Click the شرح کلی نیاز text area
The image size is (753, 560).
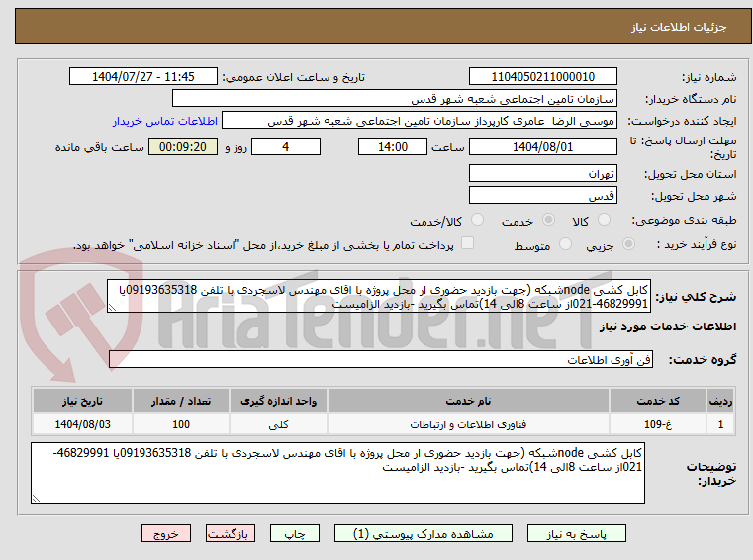378,297
